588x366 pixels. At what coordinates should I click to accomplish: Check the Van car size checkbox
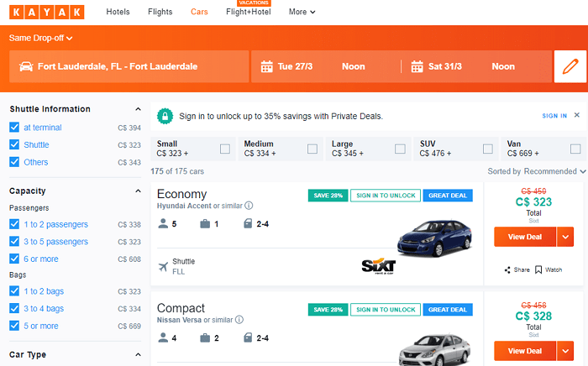click(x=575, y=149)
